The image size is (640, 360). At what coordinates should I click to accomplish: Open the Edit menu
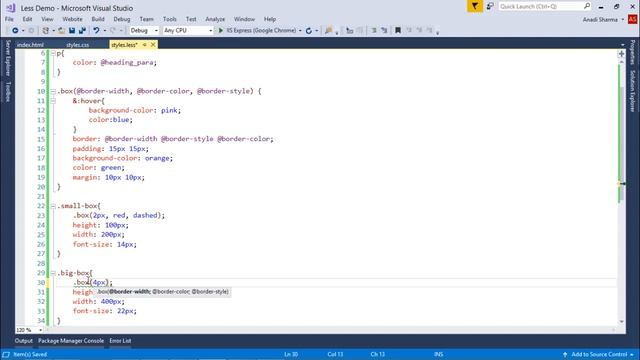coord(27,19)
